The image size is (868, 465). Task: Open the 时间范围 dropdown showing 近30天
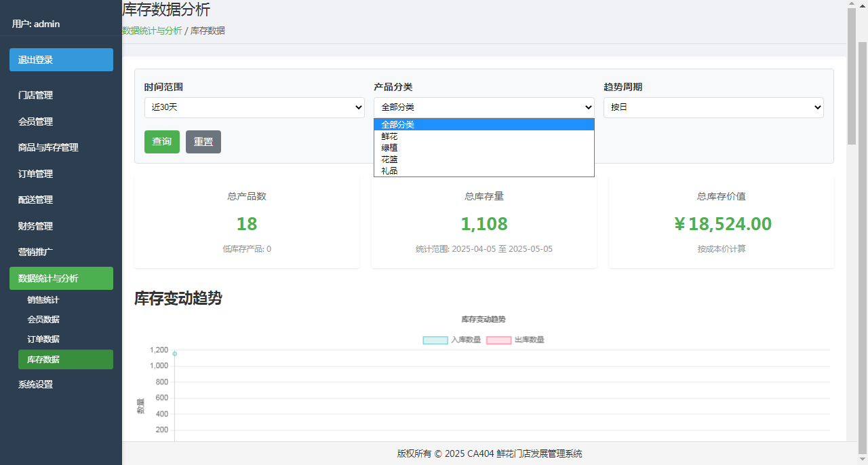click(254, 107)
